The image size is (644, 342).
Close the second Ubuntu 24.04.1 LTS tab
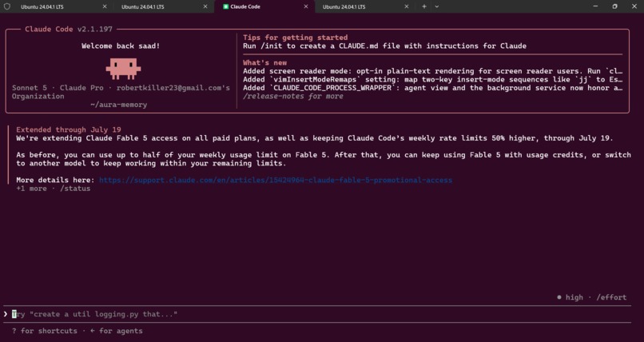[205, 6]
